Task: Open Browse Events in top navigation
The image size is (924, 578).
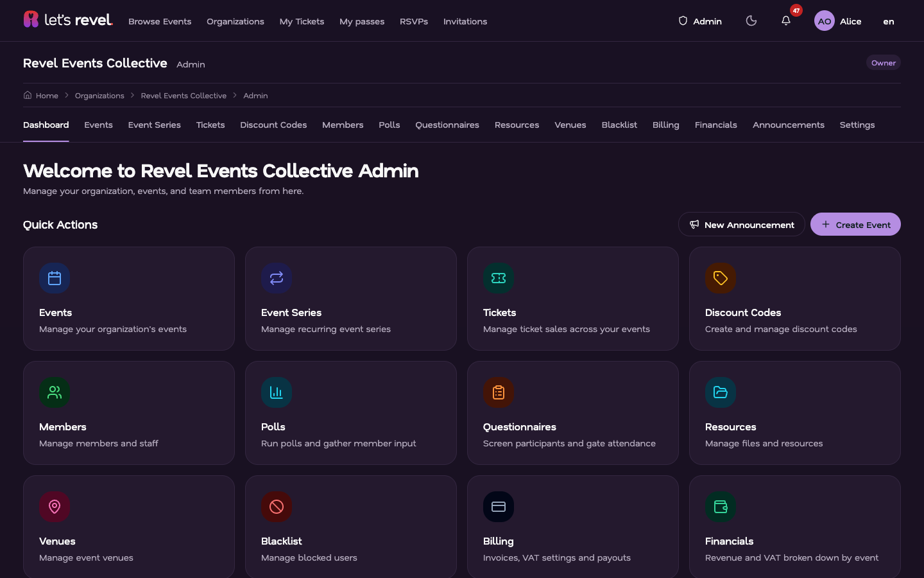Action: (x=160, y=21)
